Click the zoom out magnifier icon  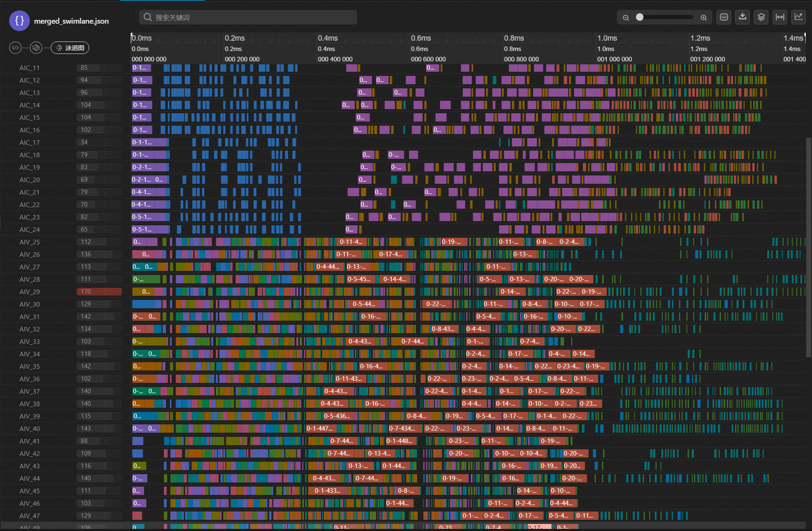click(626, 17)
